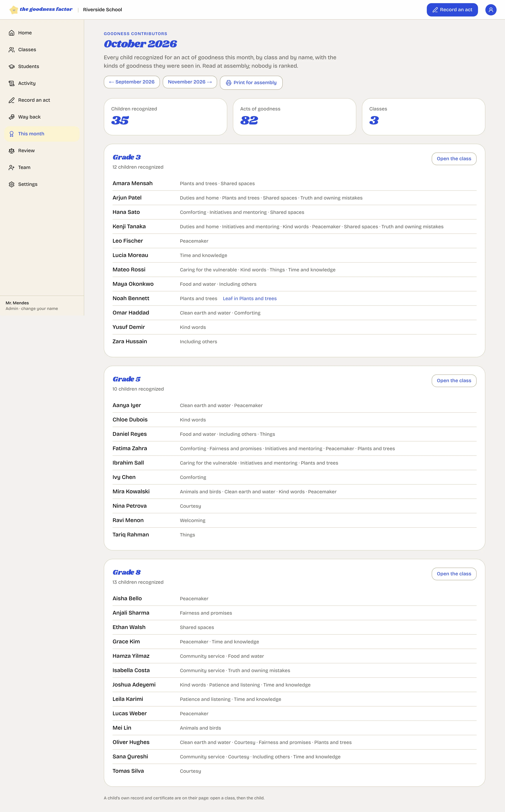Click the Classes count 3 card
The height and width of the screenshot is (812, 505).
(x=423, y=117)
